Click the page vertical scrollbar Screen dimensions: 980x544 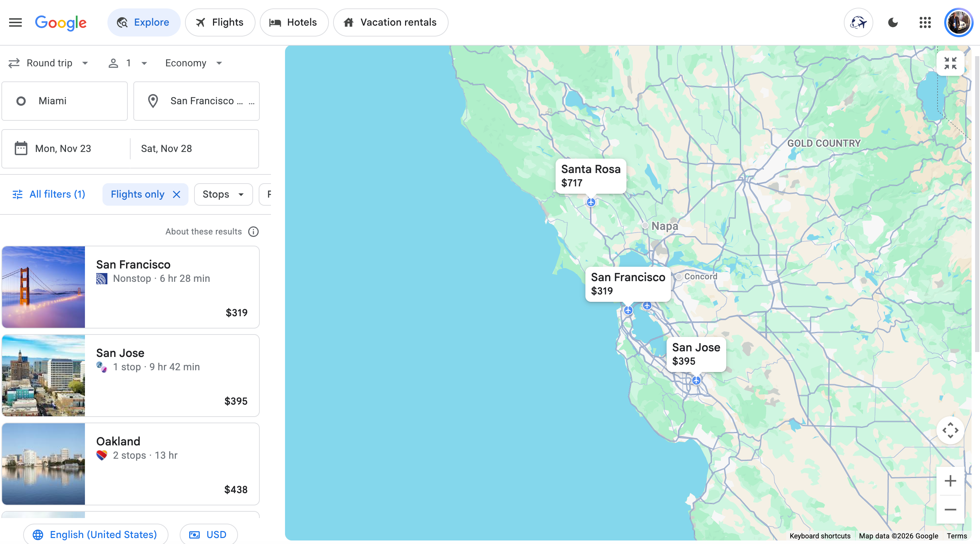(x=976, y=204)
